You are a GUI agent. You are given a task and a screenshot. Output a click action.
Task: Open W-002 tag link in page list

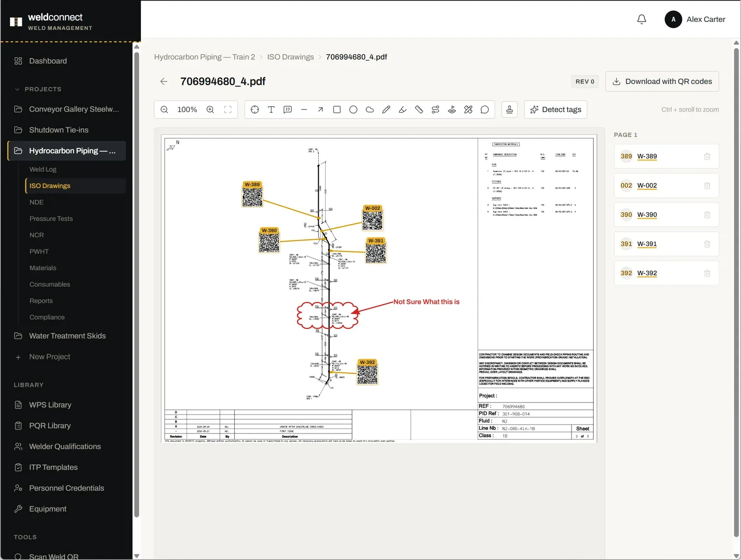click(647, 186)
